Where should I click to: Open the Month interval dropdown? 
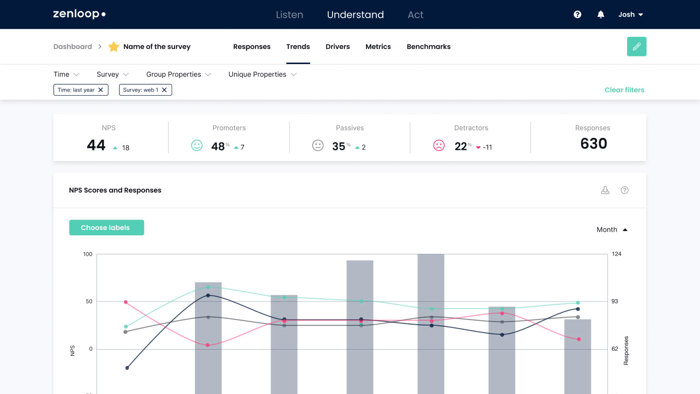(x=612, y=229)
